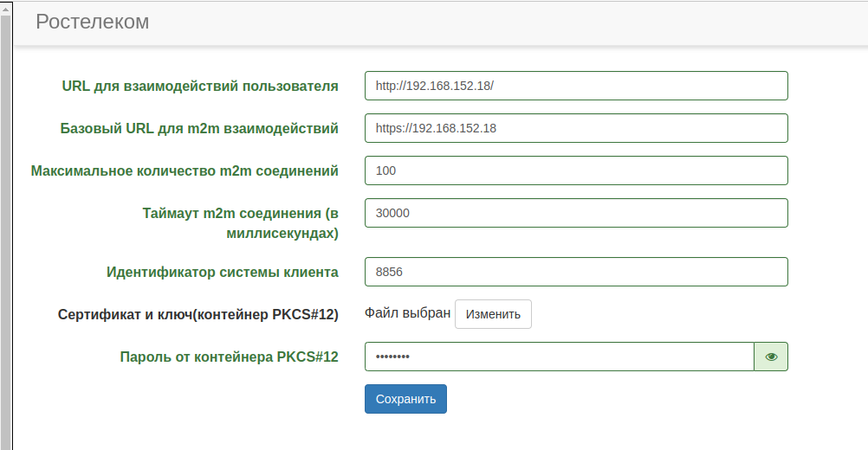Focus the Пароль от контейнера PKCS#12 field

pos(559,357)
